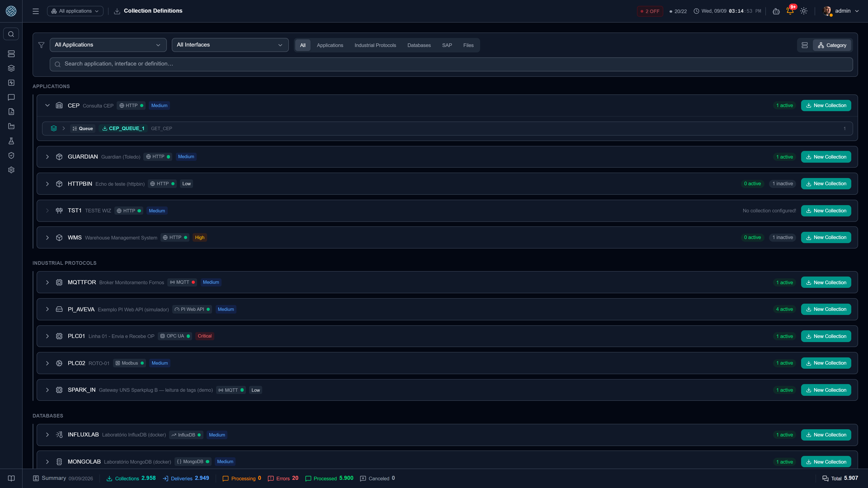Open the sidebar search icon

(x=11, y=34)
